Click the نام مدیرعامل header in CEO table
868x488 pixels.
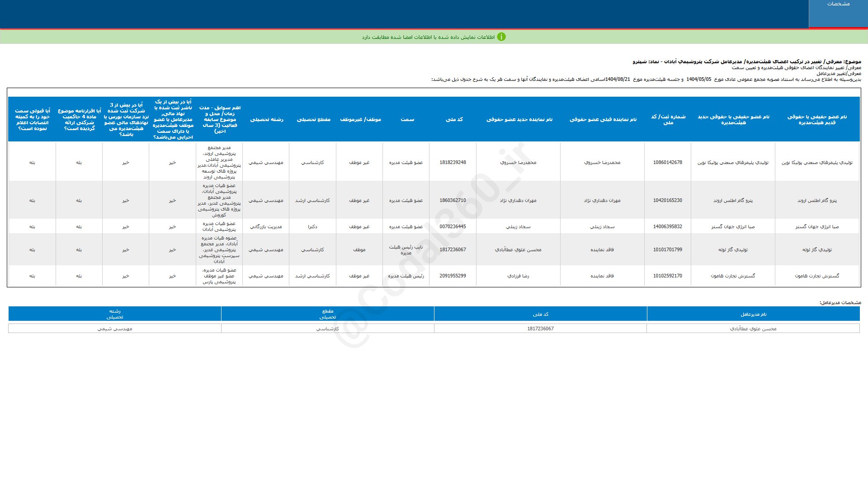coord(753,314)
